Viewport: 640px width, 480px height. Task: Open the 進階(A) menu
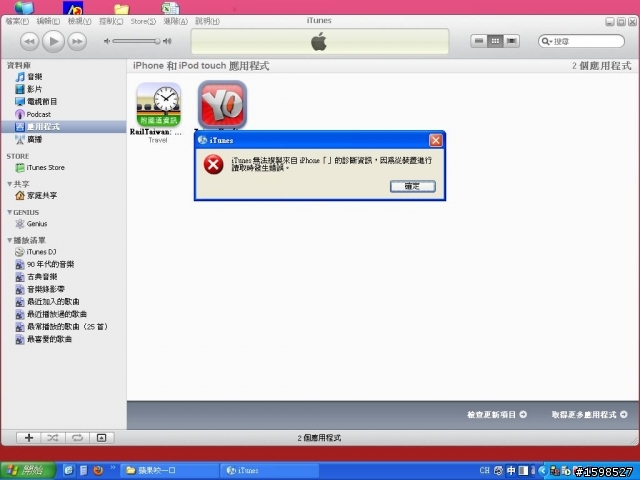pyautogui.click(x=176, y=21)
